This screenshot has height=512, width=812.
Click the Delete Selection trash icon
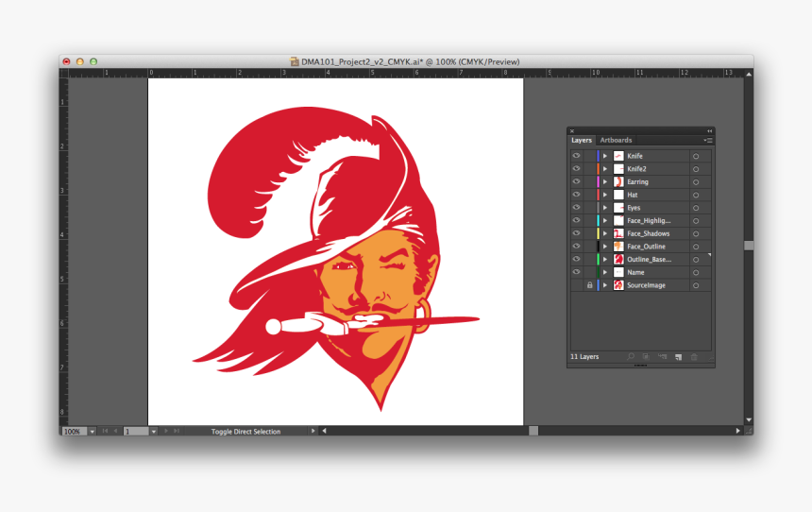click(694, 356)
